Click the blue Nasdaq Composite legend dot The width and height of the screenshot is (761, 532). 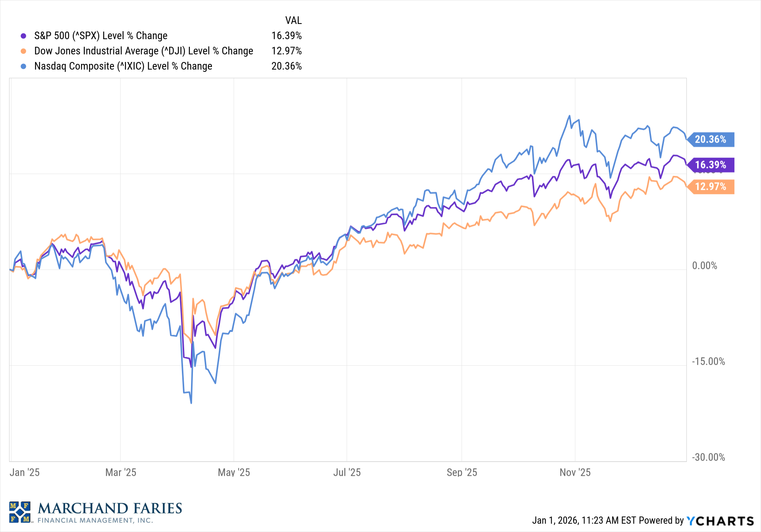tap(24, 67)
